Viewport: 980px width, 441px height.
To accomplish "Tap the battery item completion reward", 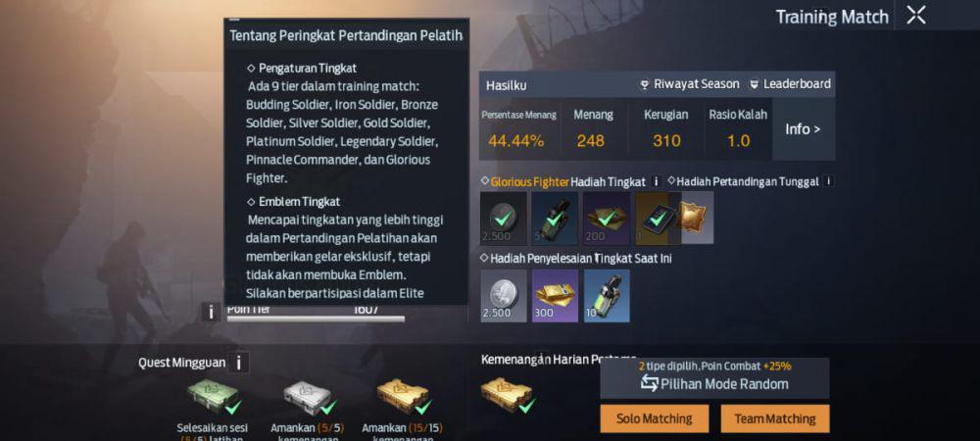I will click(x=607, y=295).
